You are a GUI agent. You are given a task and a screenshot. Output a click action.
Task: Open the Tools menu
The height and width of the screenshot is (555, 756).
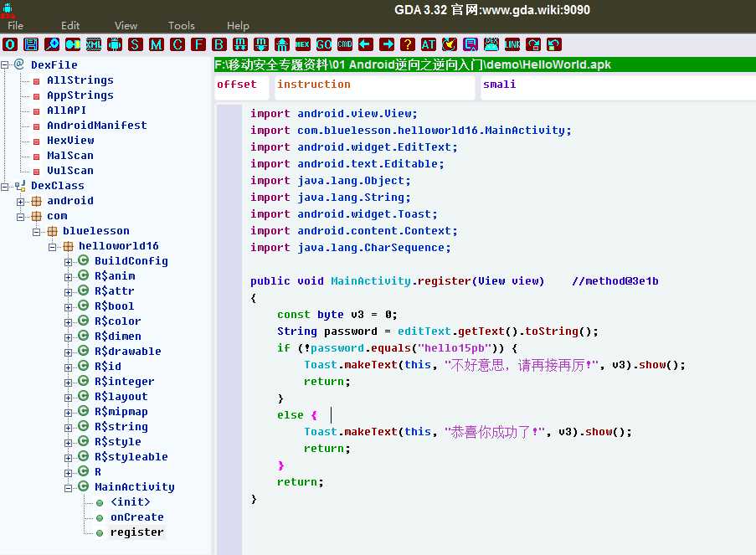(x=182, y=26)
